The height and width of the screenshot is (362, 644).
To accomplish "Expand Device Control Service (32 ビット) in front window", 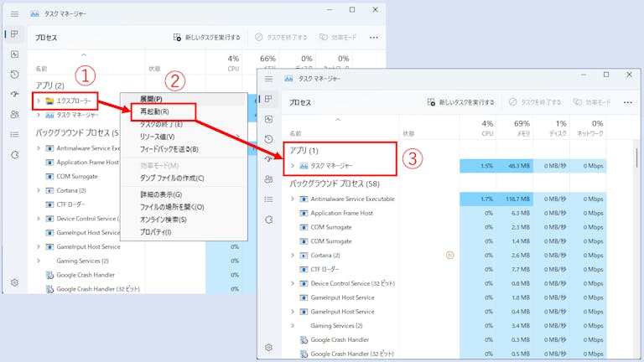I will [x=293, y=283].
